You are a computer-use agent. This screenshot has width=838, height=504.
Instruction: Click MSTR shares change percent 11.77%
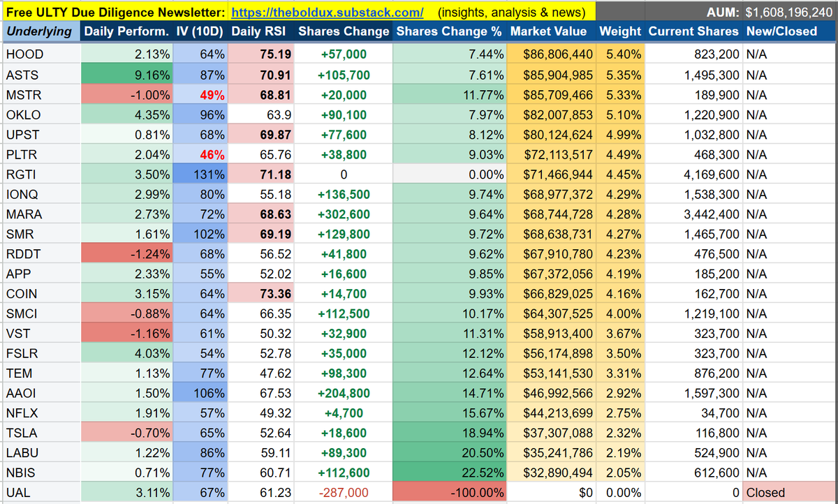(450, 94)
